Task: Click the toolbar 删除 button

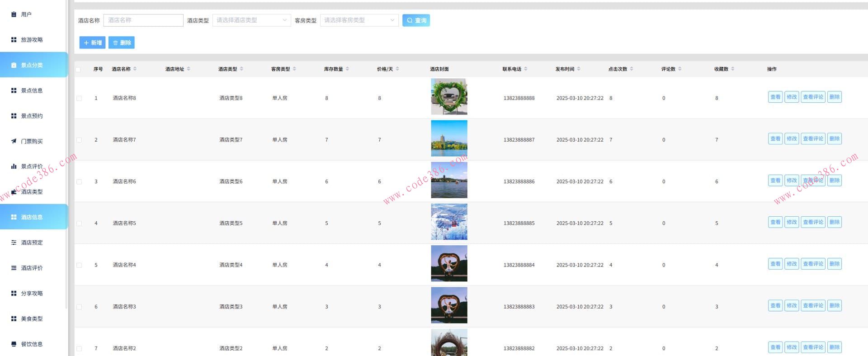Action: click(x=122, y=43)
